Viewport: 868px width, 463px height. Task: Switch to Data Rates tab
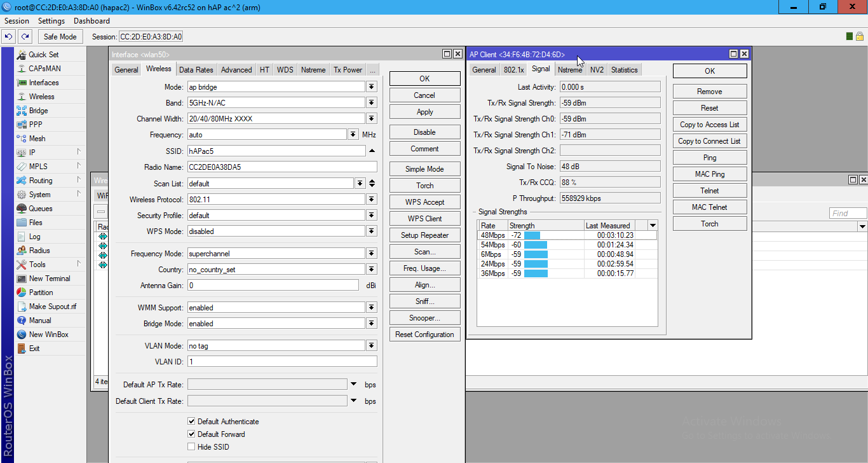click(196, 70)
